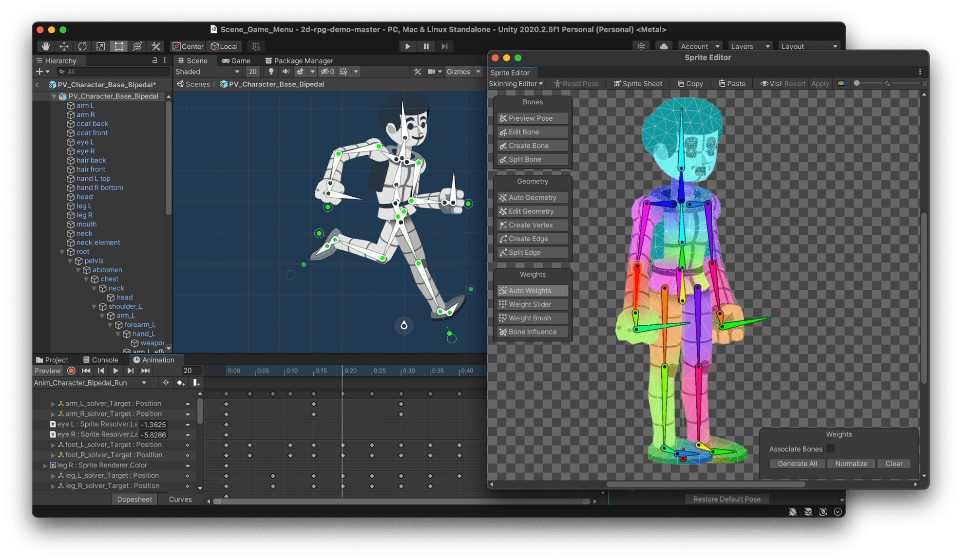Open the Collab services sun icon
Viewport: 974px width, 560px height.
(x=641, y=46)
